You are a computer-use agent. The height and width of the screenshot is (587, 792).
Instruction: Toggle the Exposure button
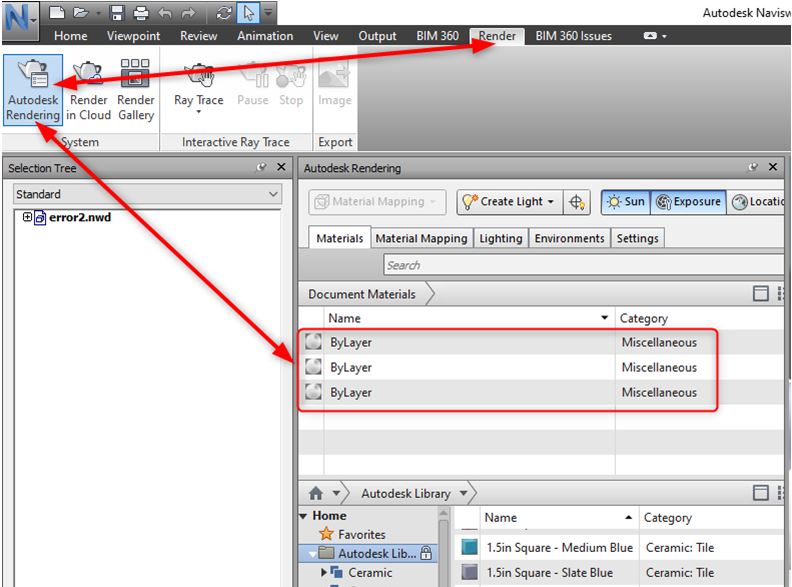pyautogui.click(x=688, y=202)
